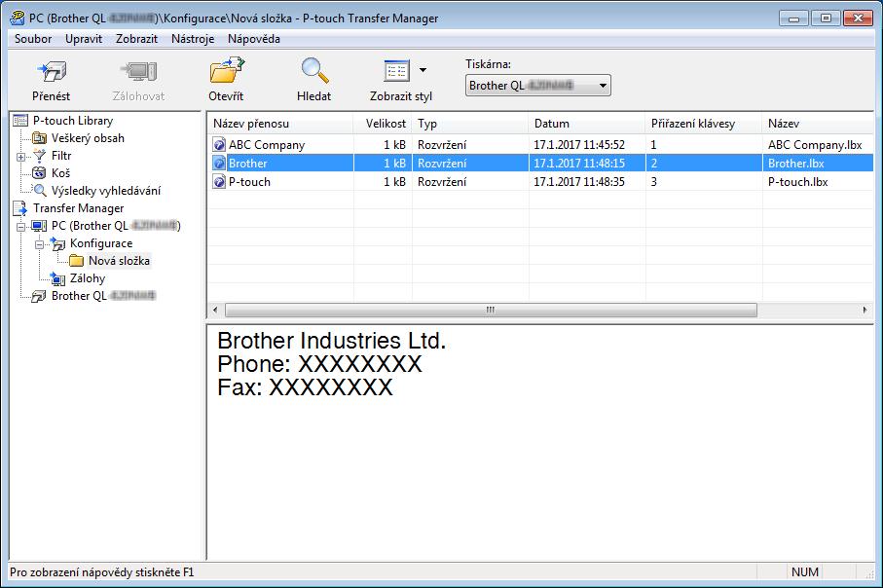Collapse the Konfigurace tree node
Viewport: 883px width, 588px height.
click(x=39, y=244)
